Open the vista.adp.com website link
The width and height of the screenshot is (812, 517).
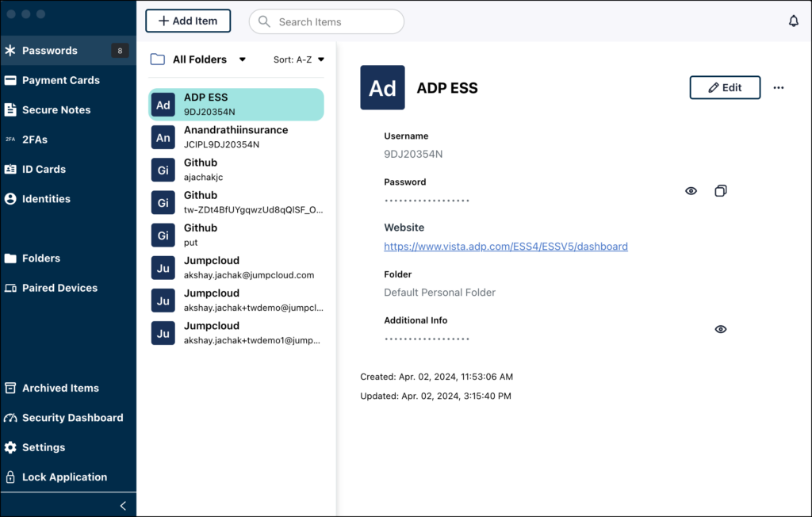506,246
